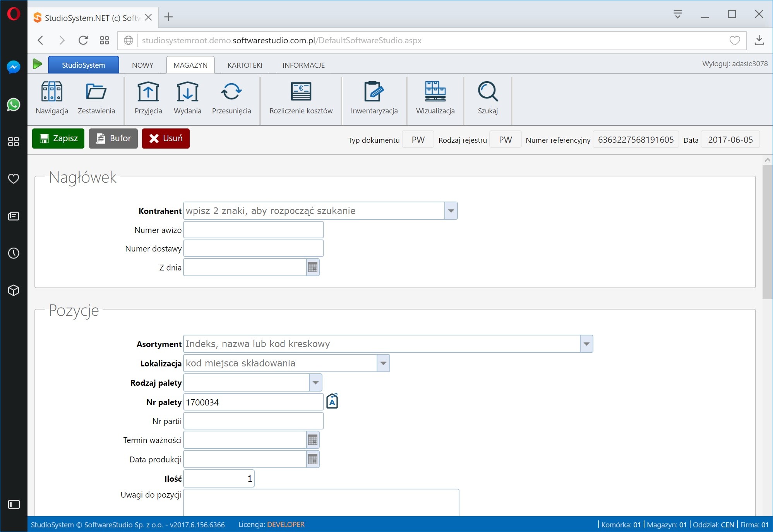This screenshot has height=532, width=773.
Task: Open Termin ważności calendar picker
Action: tap(313, 440)
